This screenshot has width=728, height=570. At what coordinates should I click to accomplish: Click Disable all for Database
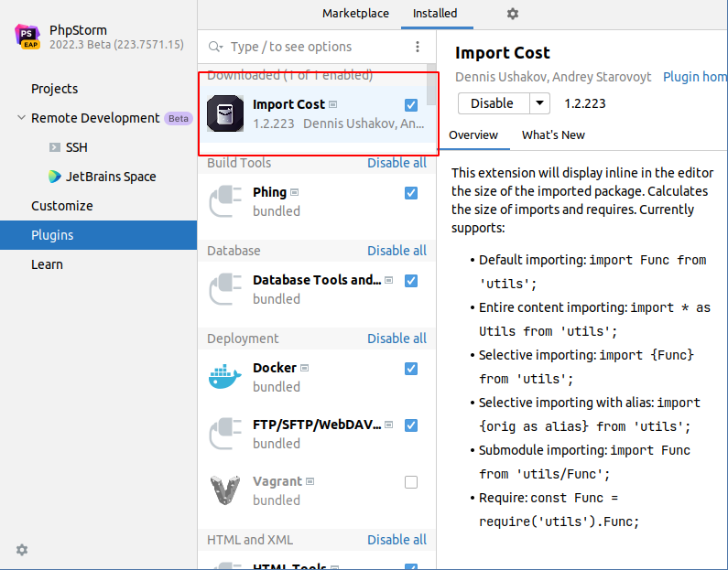(x=397, y=251)
